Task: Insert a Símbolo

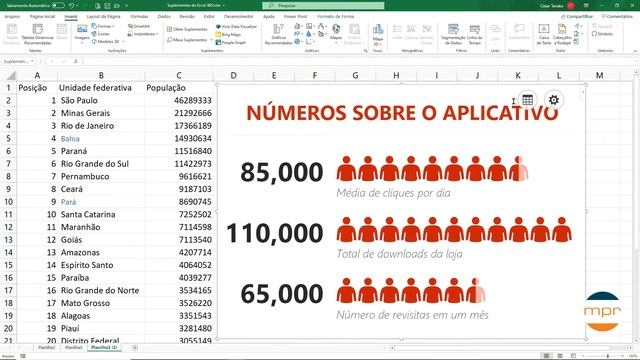Action: tap(602, 34)
